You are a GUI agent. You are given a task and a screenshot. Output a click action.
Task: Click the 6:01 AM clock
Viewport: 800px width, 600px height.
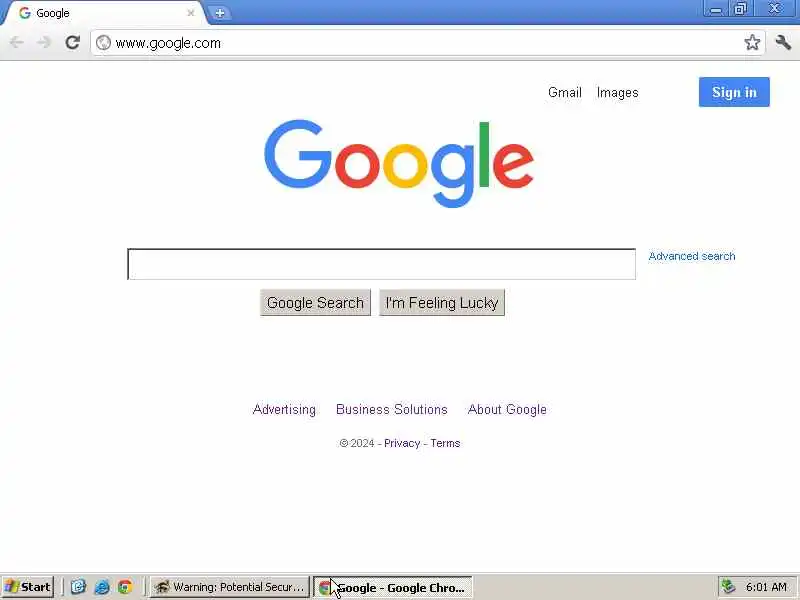click(x=766, y=587)
